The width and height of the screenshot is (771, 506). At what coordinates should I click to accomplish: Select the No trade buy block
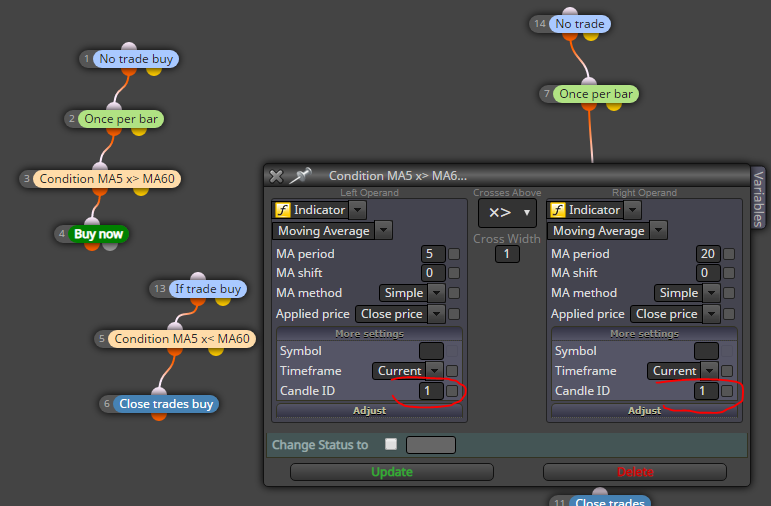[136, 59]
